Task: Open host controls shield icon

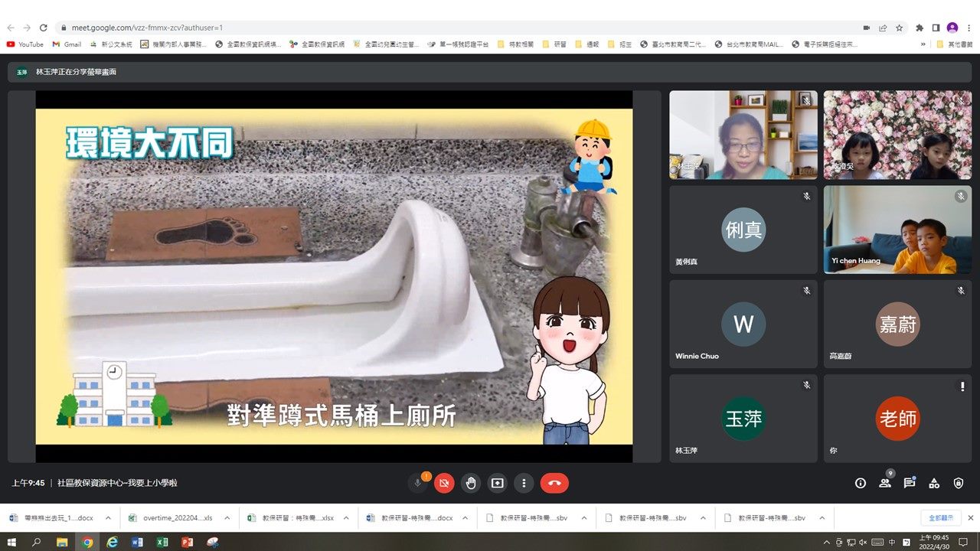Action: pyautogui.click(x=959, y=483)
